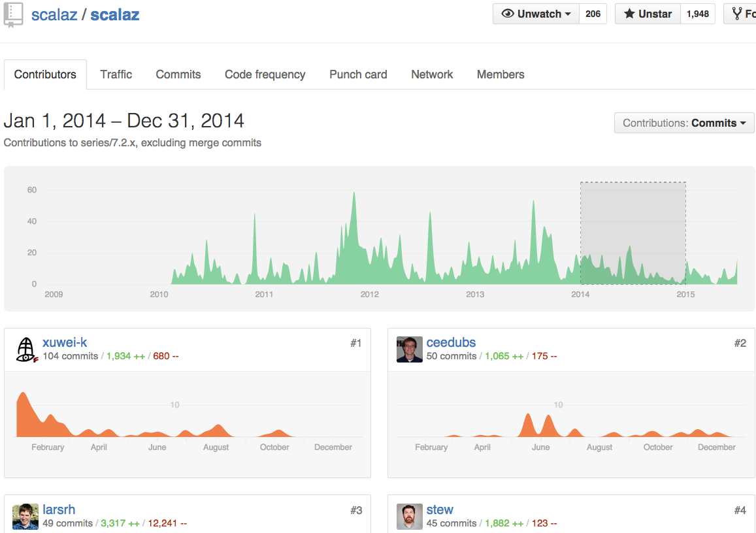
Task: Open the ceedubs profile link
Action: tap(451, 342)
